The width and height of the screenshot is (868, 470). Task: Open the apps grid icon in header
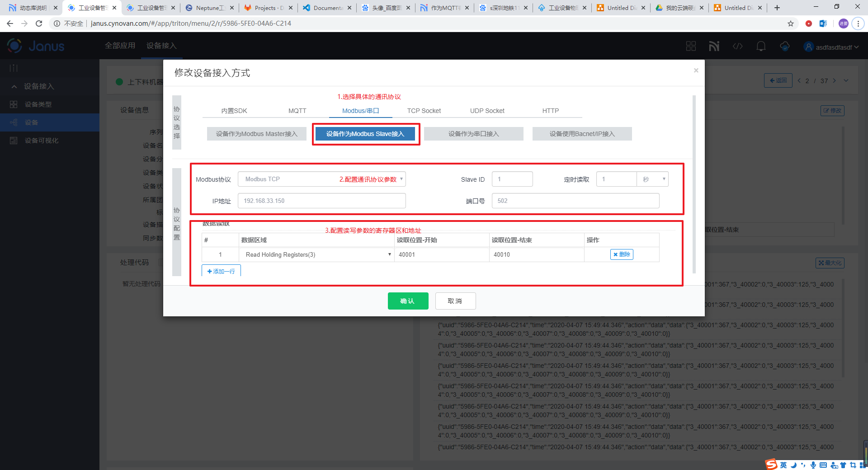(x=691, y=46)
